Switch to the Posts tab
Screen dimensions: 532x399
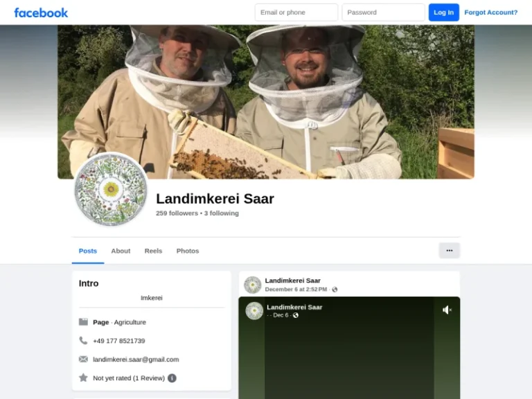pyautogui.click(x=88, y=251)
